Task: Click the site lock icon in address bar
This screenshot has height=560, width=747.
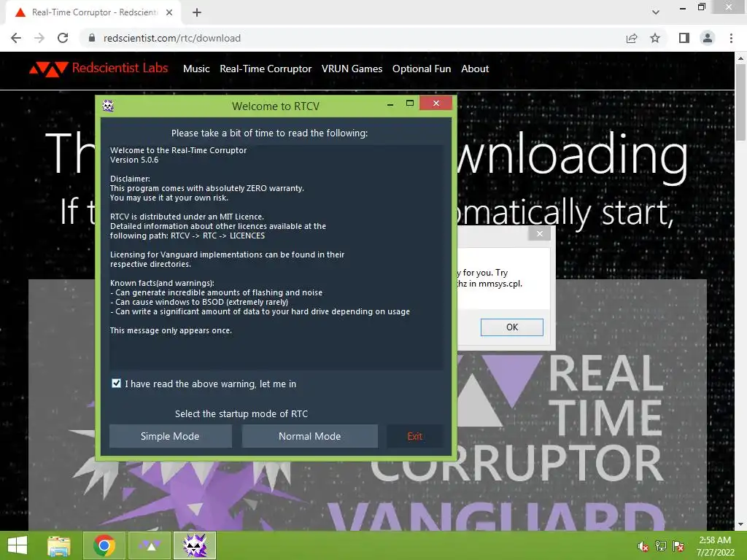Action: 92,38
